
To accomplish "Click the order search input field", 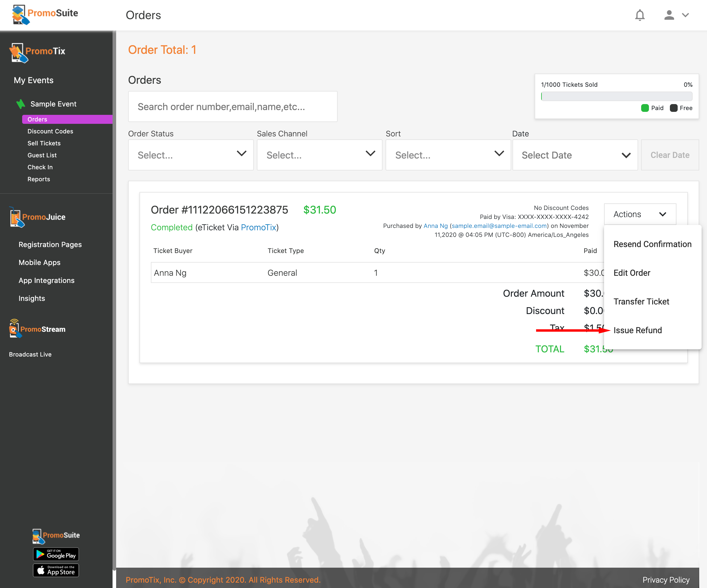I will tap(232, 107).
